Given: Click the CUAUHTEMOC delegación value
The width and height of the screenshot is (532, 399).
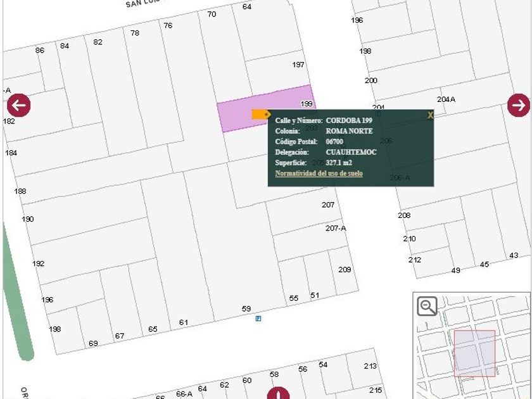Looking at the screenshot, I should [x=351, y=152].
